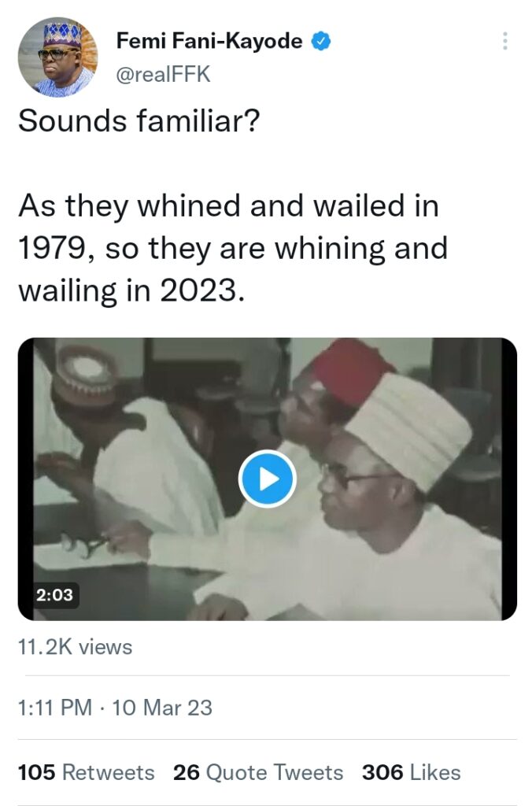Click the Femi Fani-Kayode display name
This screenshot has width=532, height=806.
point(209,42)
